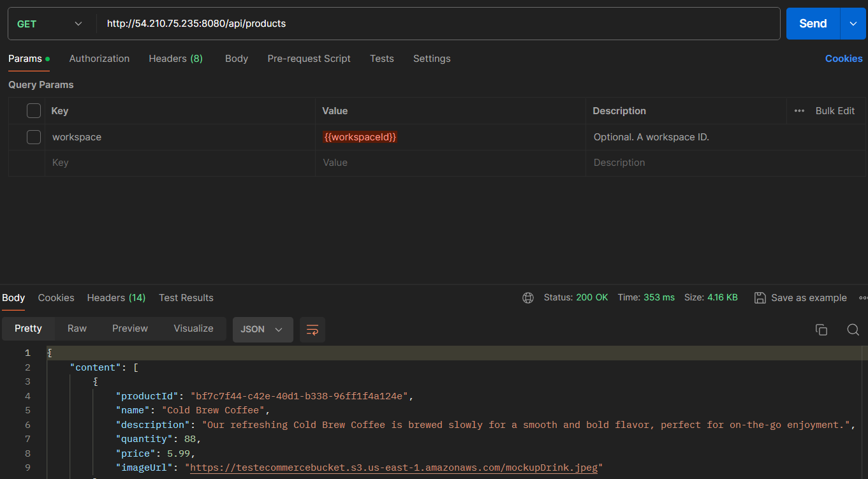This screenshot has width=868, height=479.
Task: Open the mockupDrink.jpeg image link
Action: pos(394,468)
